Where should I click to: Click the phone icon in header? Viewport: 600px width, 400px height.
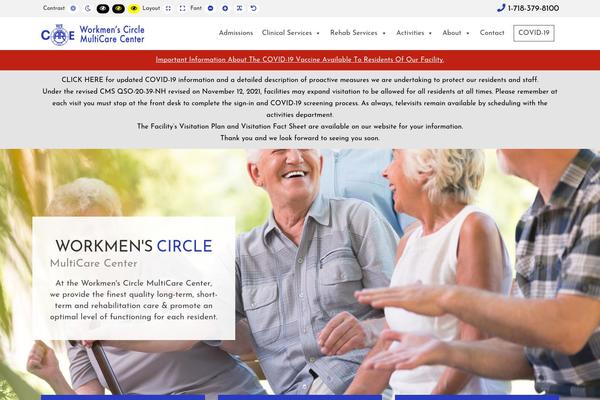(x=501, y=8)
